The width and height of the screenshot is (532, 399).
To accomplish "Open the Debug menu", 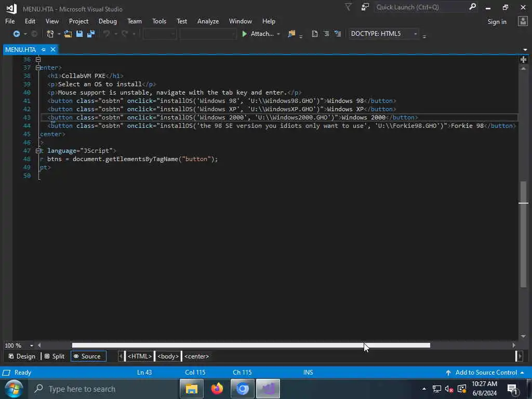I will point(108,21).
